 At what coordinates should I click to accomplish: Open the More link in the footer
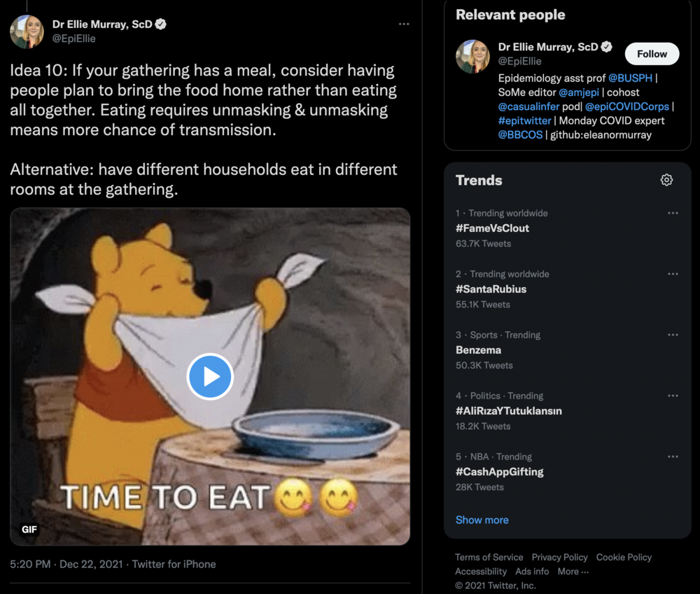coord(572,571)
